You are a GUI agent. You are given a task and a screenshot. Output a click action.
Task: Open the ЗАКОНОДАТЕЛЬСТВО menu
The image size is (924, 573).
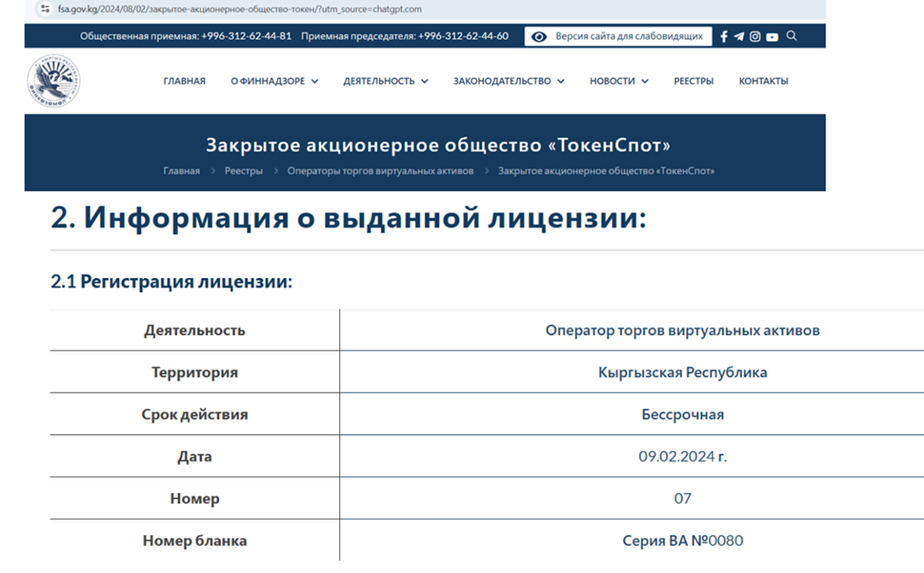pyautogui.click(x=502, y=81)
